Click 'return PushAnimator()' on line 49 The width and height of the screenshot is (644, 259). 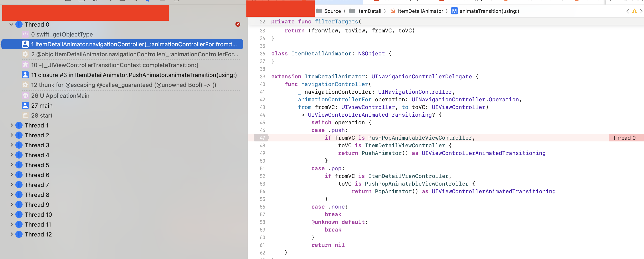[373, 153]
